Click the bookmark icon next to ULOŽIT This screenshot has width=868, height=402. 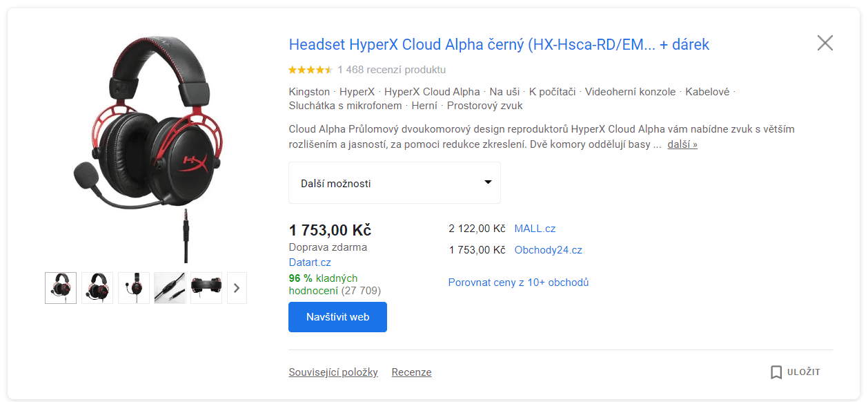coord(776,372)
